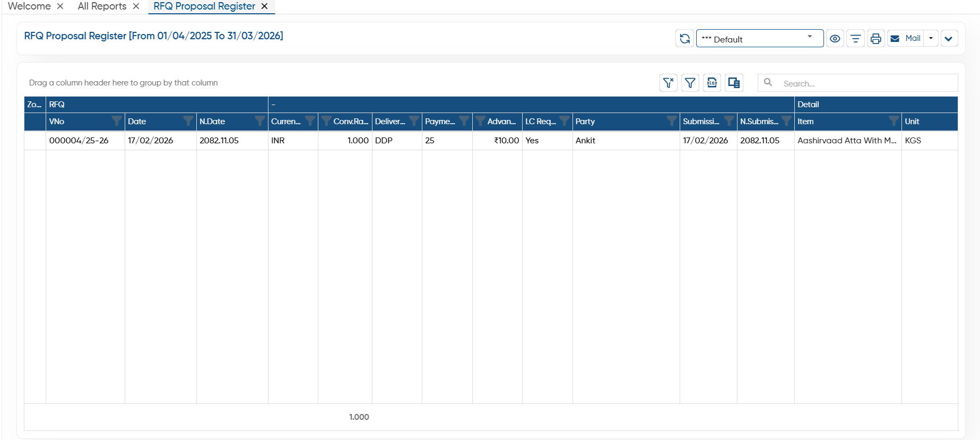The width and height of the screenshot is (980, 440).
Task: Open the column chooser icon
Action: 734,83
